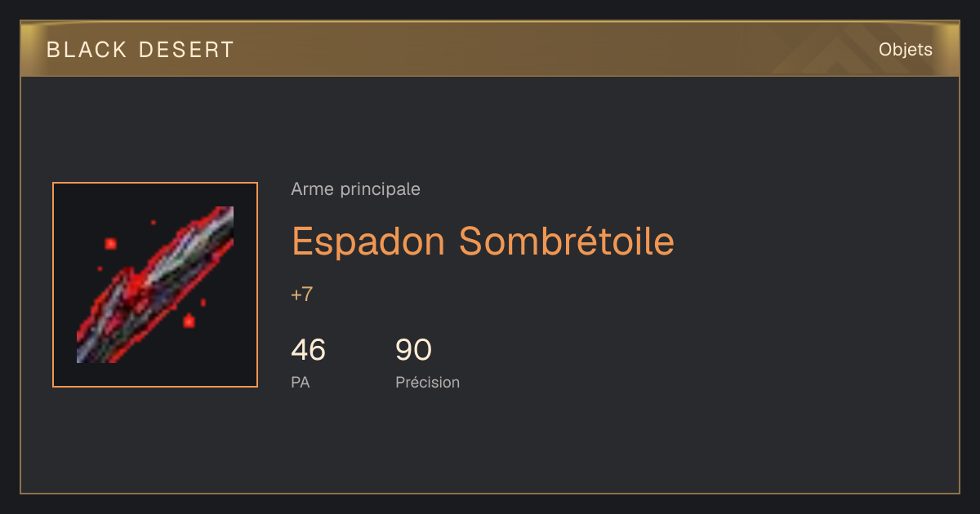Click the gold header bar's empty middle
This screenshot has width=980, height=514.
tap(531, 50)
